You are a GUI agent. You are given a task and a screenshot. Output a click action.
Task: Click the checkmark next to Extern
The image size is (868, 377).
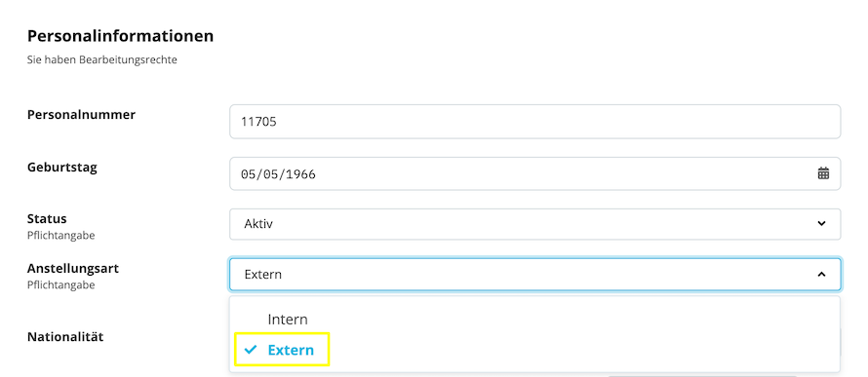[251, 350]
